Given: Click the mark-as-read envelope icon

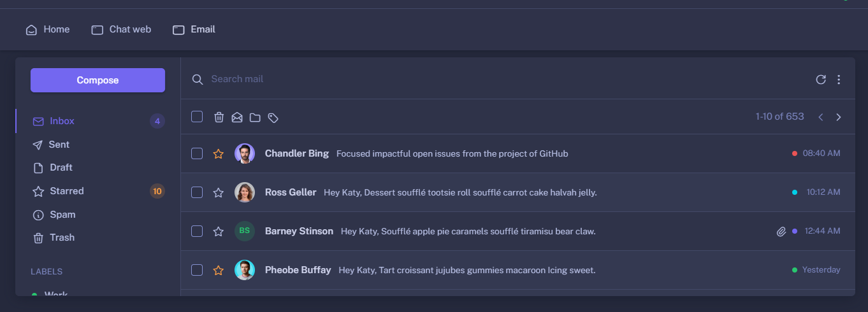Looking at the screenshot, I should pos(237,117).
